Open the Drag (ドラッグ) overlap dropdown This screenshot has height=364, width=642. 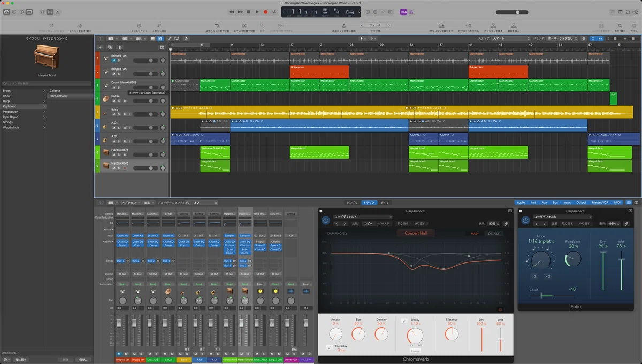[562, 38]
